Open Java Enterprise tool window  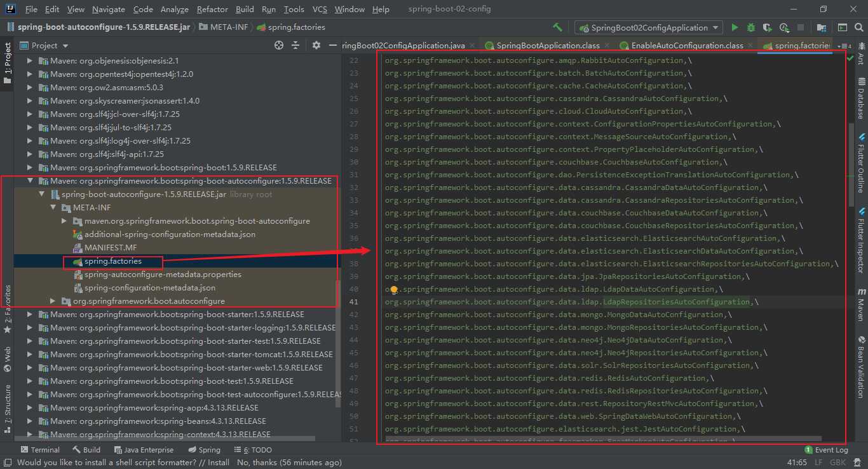tap(143, 450)
